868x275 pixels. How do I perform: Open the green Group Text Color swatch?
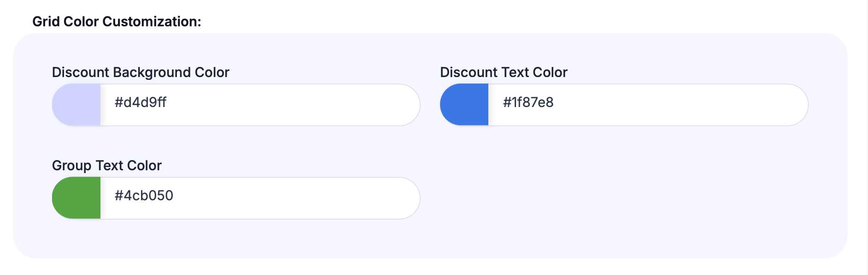pos(76,198)
